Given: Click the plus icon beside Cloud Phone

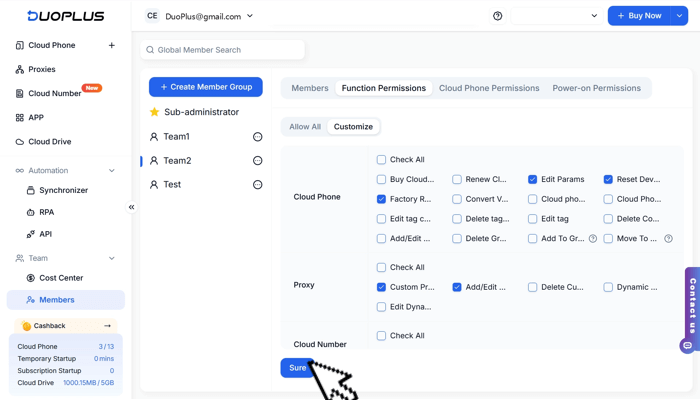Looking at the screenshot, I should click(x=111, y=45).
